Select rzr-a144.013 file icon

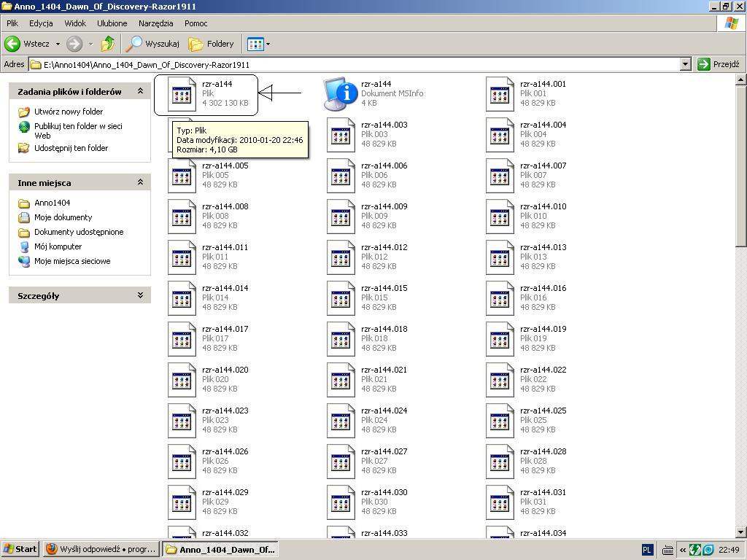pyautogui.click(x=500, y=257)
